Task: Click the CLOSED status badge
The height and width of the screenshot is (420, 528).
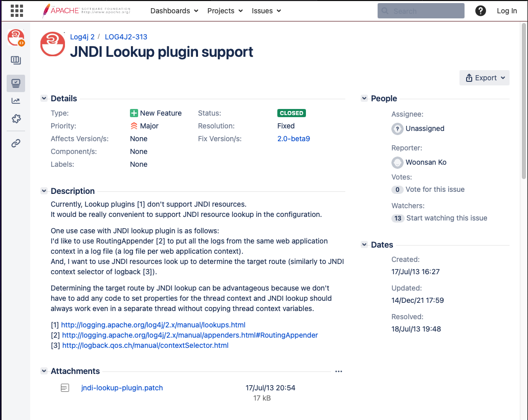Action: click(x=292, y=113)
